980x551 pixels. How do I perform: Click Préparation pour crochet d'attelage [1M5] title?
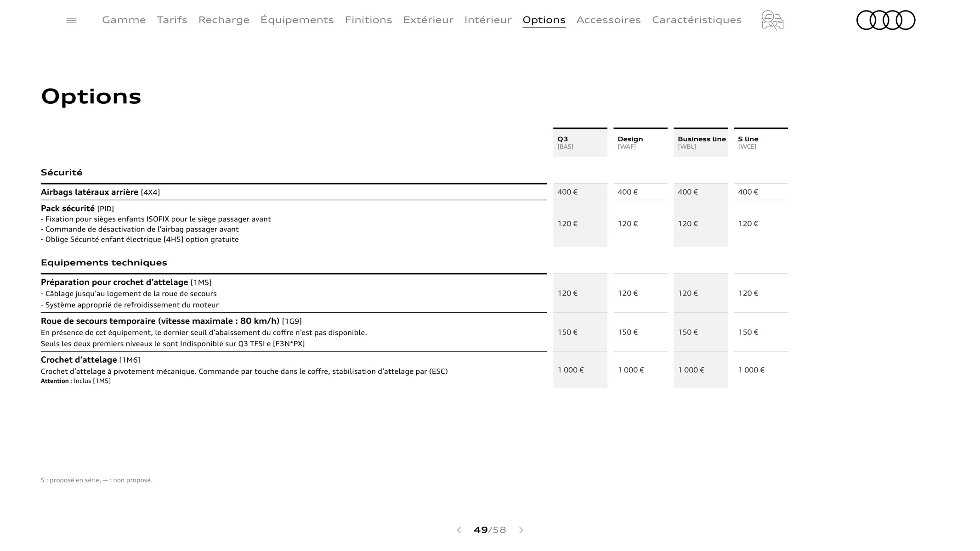pos(126,282)
